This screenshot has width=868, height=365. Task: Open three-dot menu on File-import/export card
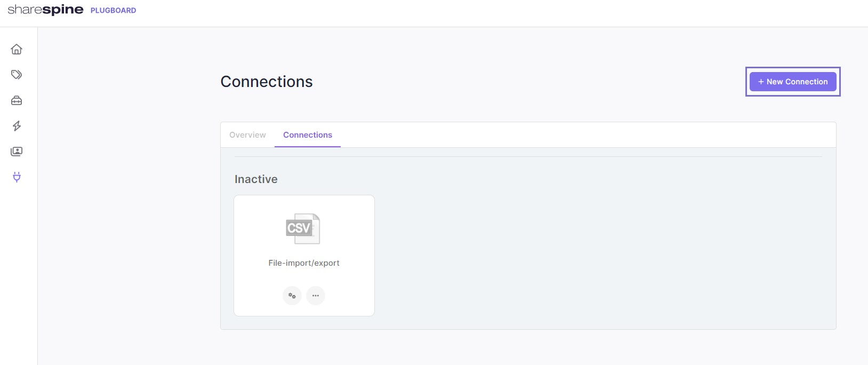coord(316,296)
